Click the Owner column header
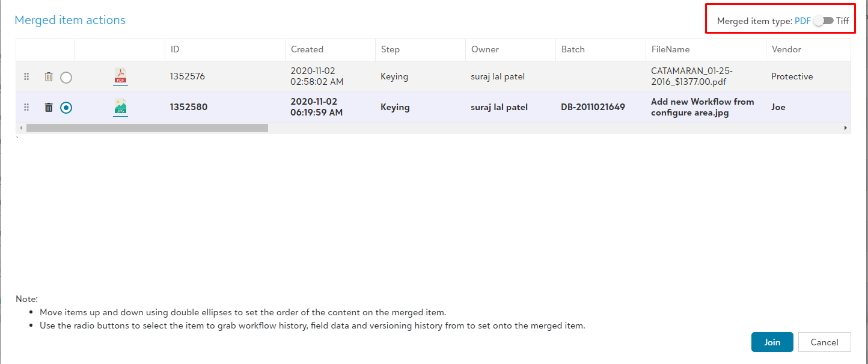Image resolution: width=868 pixels, height=364 pixels. tap(484, 49)
